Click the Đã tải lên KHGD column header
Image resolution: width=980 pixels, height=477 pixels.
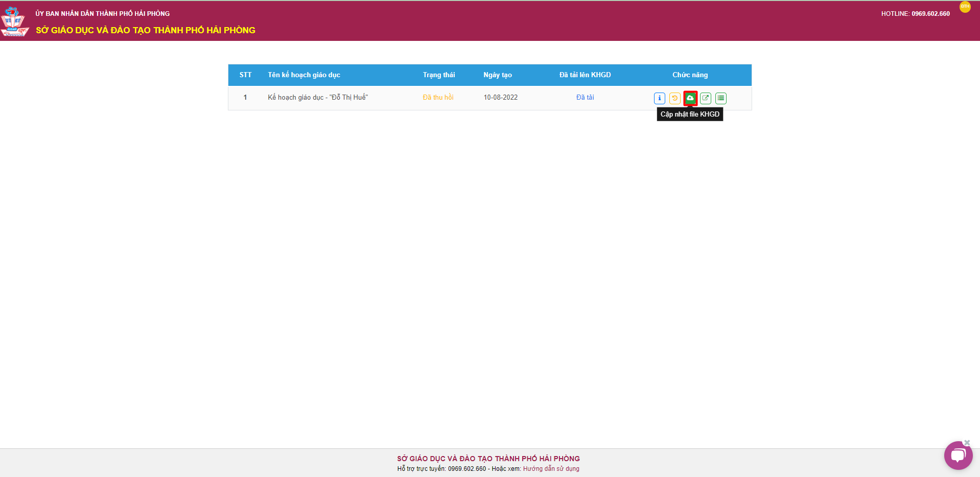coord(585,75)
